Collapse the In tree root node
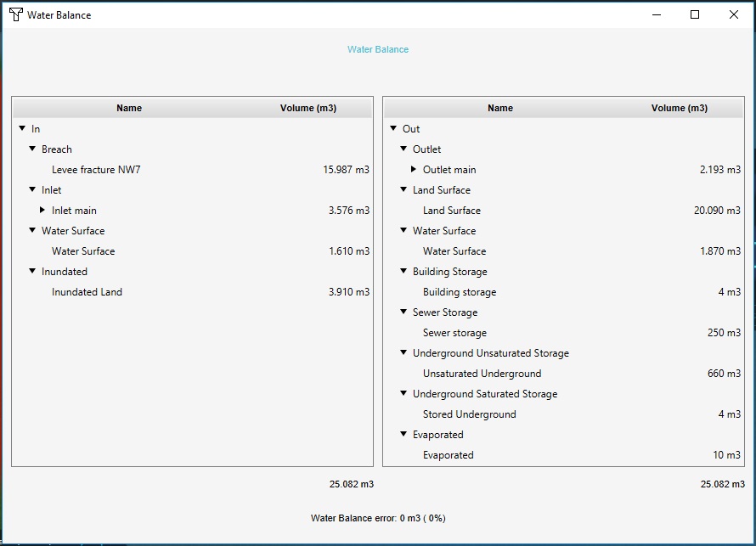This screenshot has height=546, width=756. 22,129
